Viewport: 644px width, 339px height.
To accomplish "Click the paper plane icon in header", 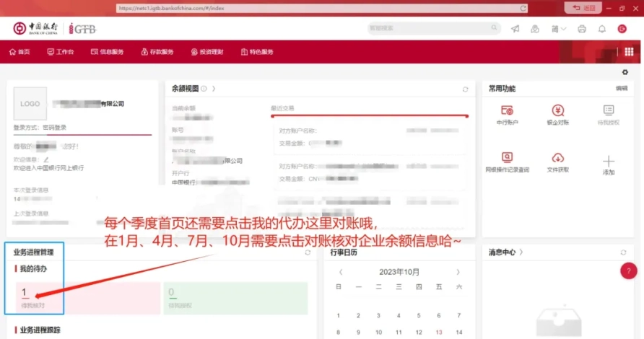I will 515,29.
